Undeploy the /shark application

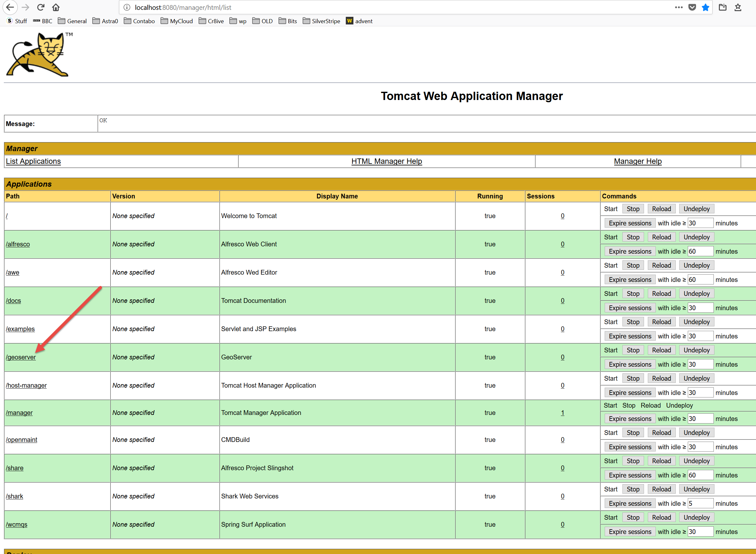coord(696,489)
